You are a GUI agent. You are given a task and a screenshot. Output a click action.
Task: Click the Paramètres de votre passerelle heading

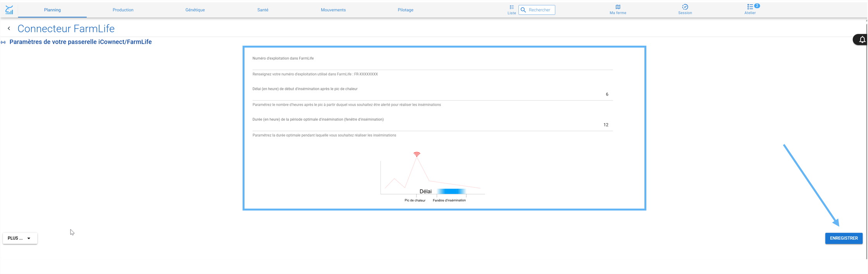(81, 42)
